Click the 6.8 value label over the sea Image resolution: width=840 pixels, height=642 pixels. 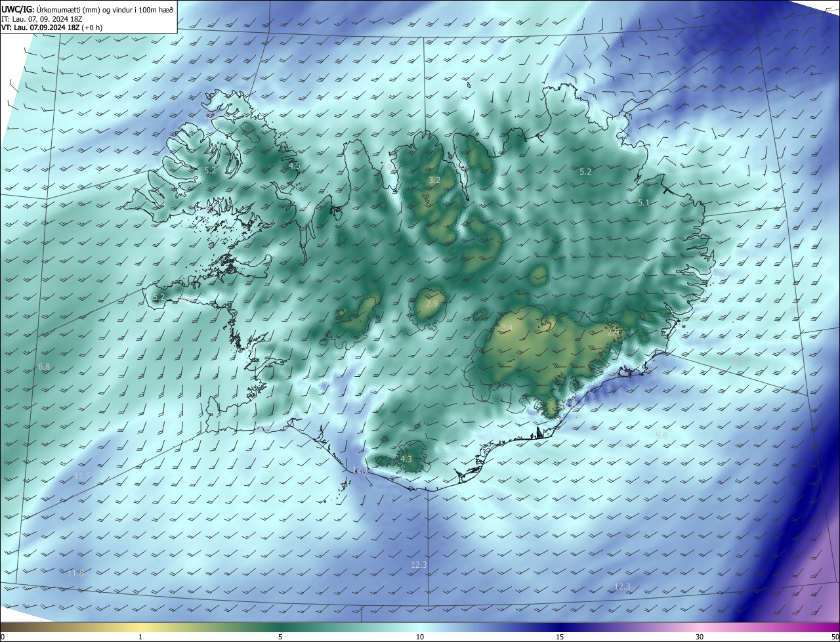(45, 366)
